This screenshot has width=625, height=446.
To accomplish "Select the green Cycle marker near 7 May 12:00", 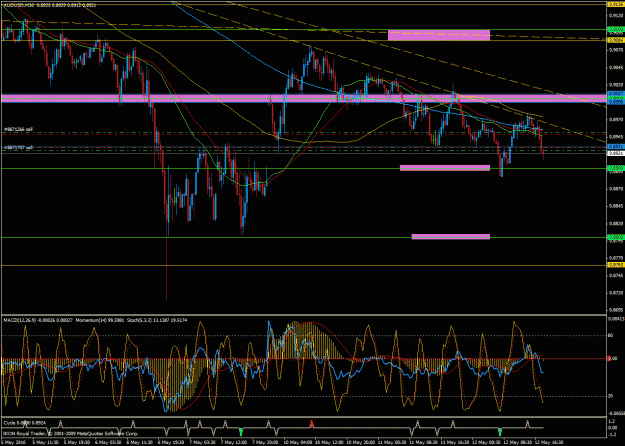I will 241,432.
